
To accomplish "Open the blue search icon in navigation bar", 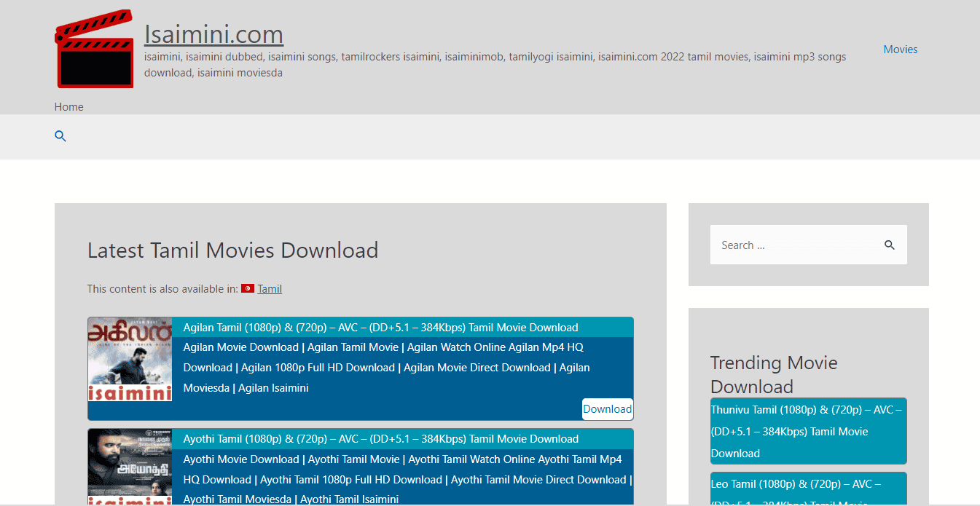I will [60, 136].
